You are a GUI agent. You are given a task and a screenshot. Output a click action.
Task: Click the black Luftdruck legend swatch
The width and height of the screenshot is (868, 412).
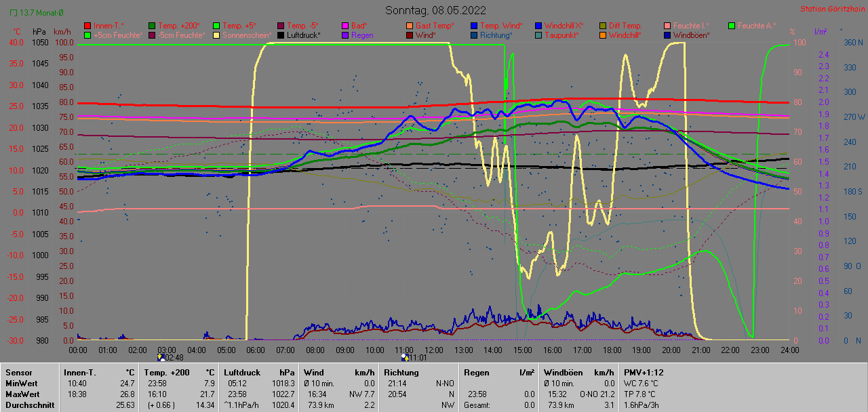coord(282,35)
